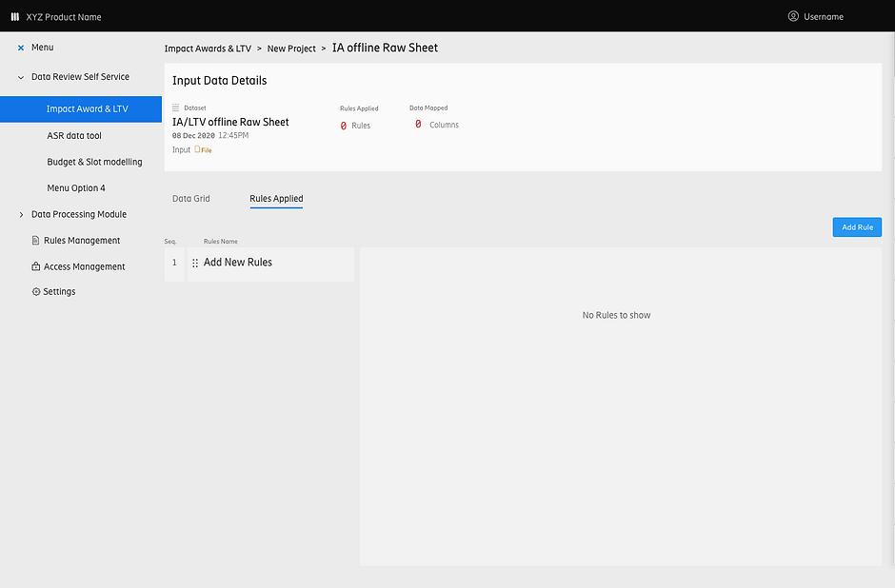
Task: Select the Add New Rules row
Action: pyautogui.click(x=270, y=265)
